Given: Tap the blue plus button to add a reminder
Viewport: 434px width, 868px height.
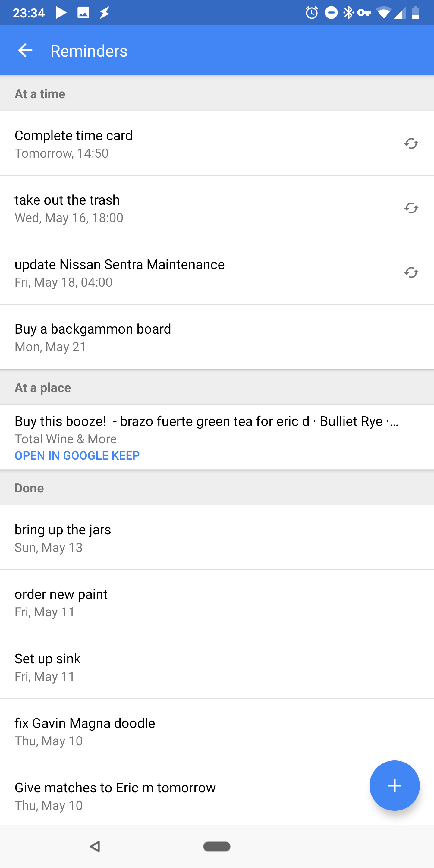Looking at the screenshot, I should click(395, 786).
